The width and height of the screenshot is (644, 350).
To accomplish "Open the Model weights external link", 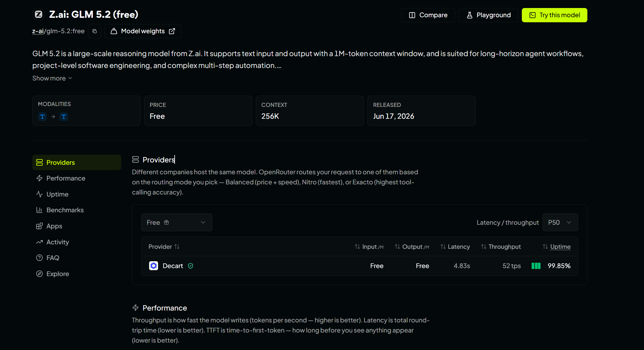I will point(143,31).
